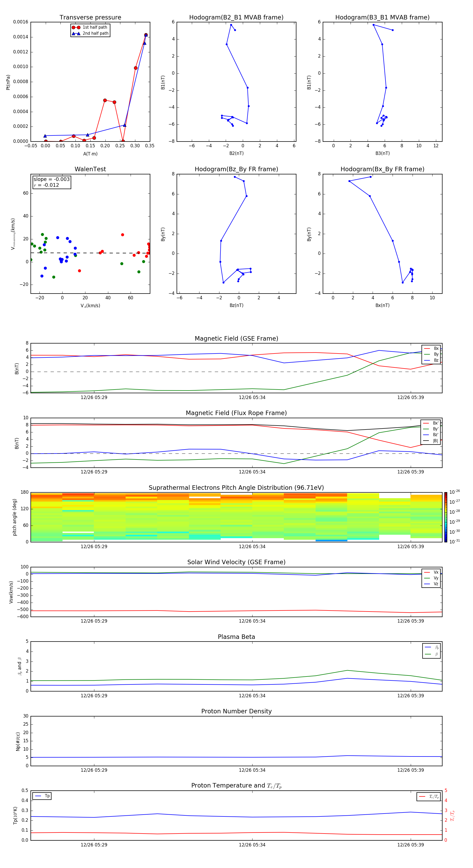Click 'Bz' legend entry in GSE field plot
The image size is (473, 868).
click(431, 360)
